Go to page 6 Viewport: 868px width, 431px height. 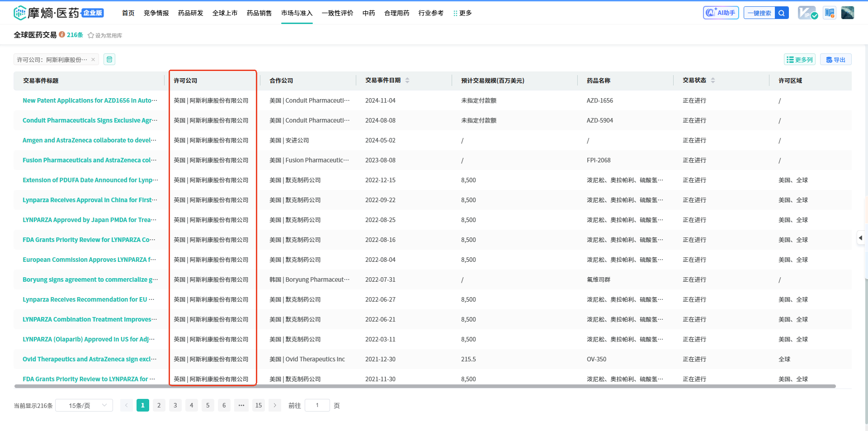[224, 405]
